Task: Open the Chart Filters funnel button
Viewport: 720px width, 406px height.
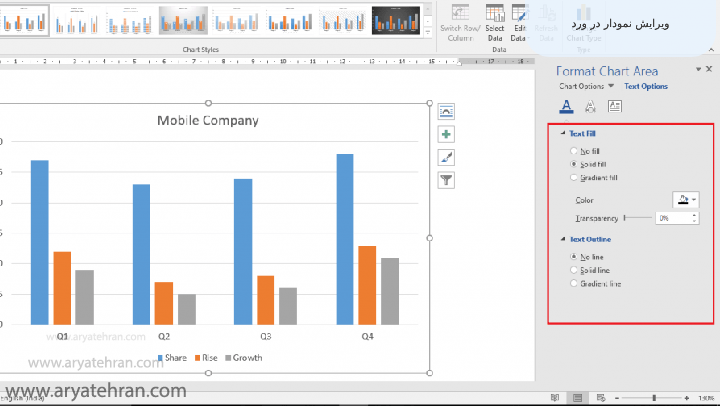Action: [446, 180]
